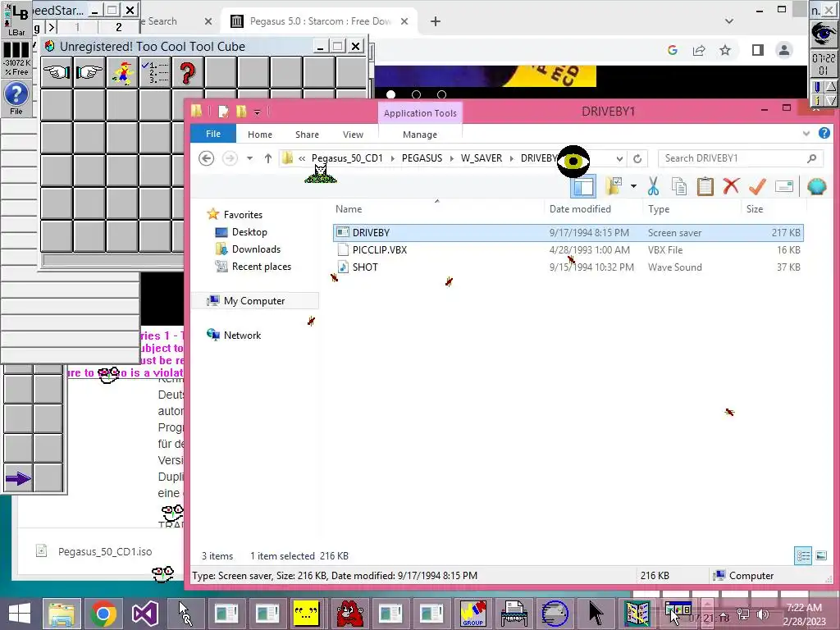
Task: Click the Back button in Explorer
Action: 206,158
